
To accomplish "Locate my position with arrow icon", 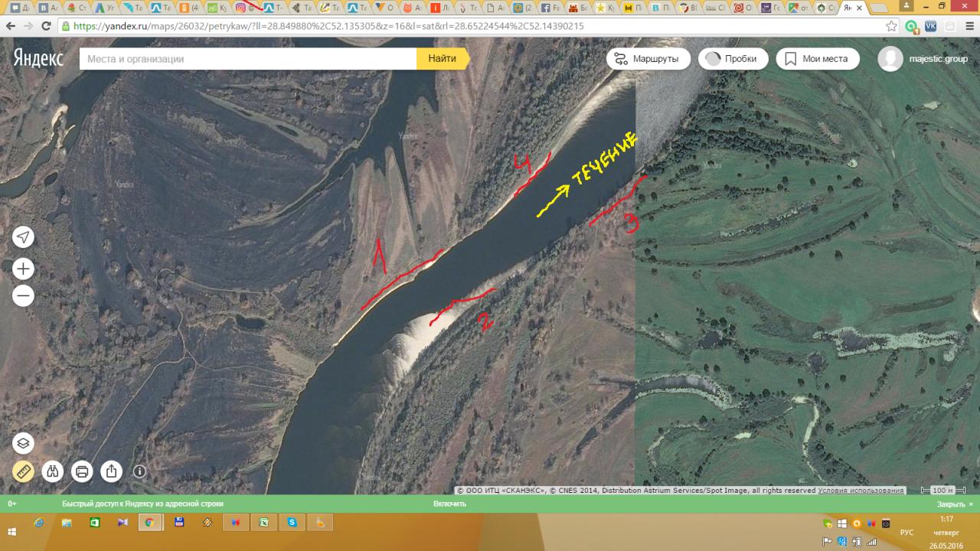I will coord(23,237).
